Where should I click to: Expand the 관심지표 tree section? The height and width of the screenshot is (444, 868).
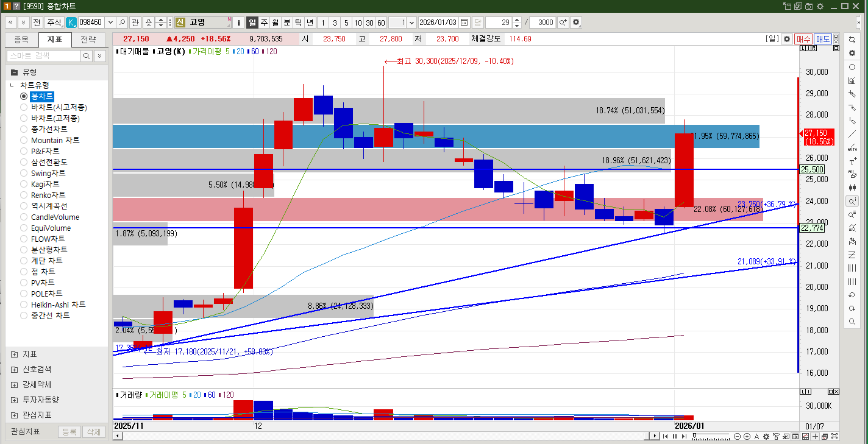(x=14, y=415)
